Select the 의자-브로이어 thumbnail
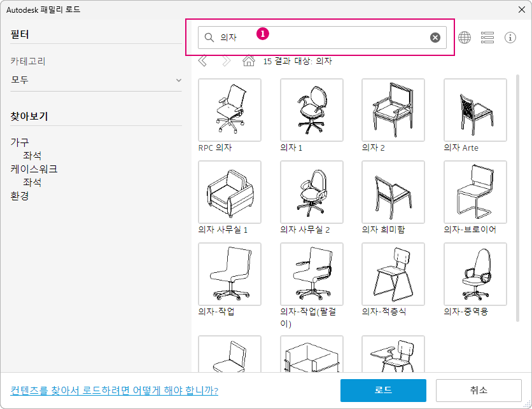This screenshot has height=409, width=532. 475,192
